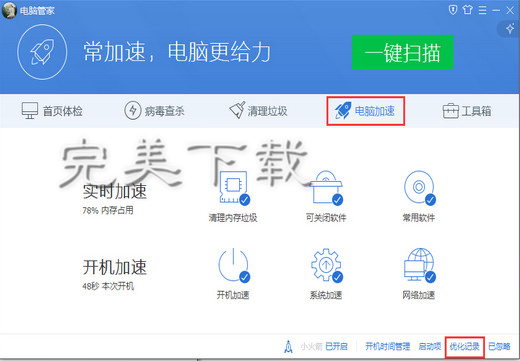Image resolution: width=520 pixels, height=361 pixels.
Task: Open the 工具箱 tab
Action: [x=467, y=111]
